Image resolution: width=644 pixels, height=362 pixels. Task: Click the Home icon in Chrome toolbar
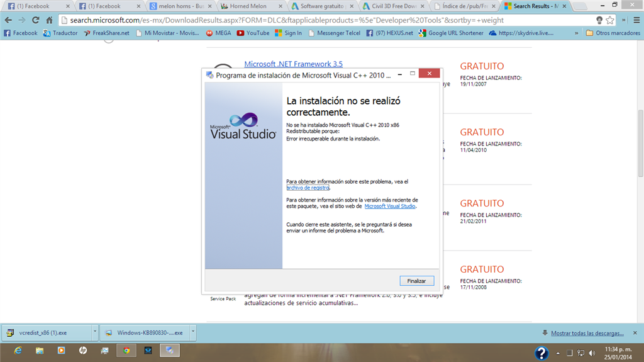(49, 20)
